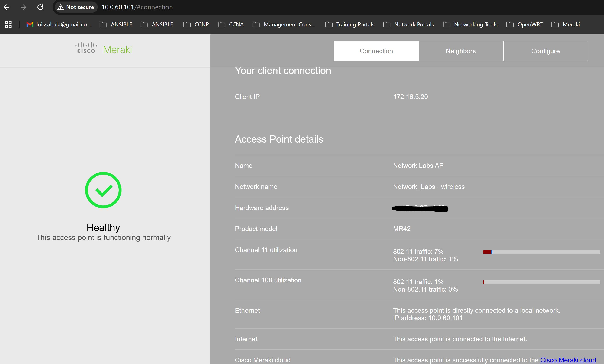Click the Channel 108 utilization bar
Viewport: 604px width, 364px height.
coord(541,282)
